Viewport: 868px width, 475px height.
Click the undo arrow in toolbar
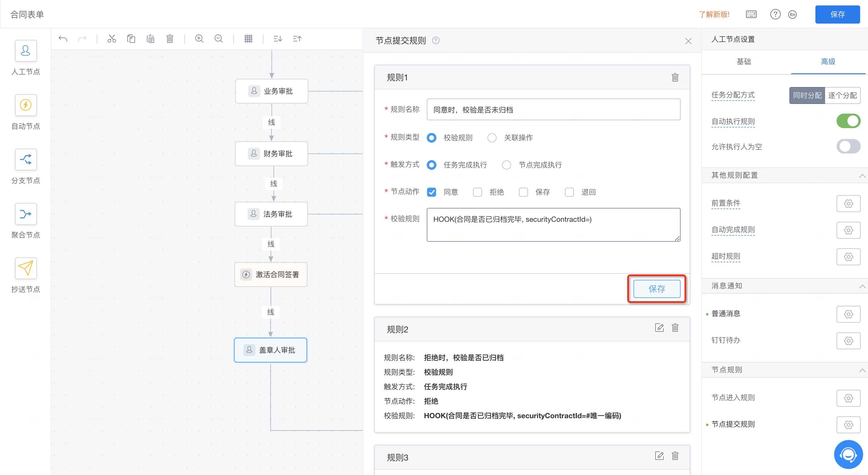point(63,39)
